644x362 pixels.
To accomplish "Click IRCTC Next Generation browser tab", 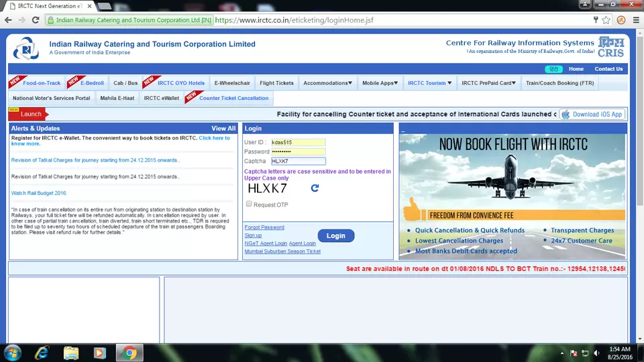I will (50, 6).
